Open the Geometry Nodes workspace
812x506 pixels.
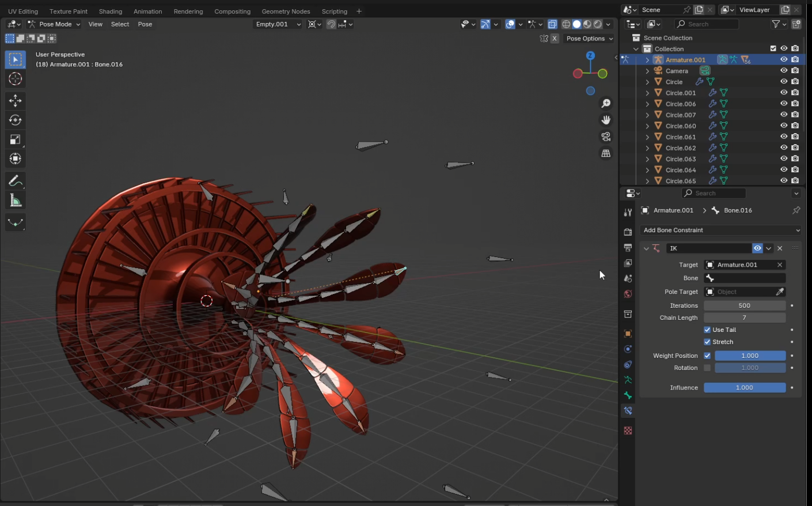tap(286, 12)
